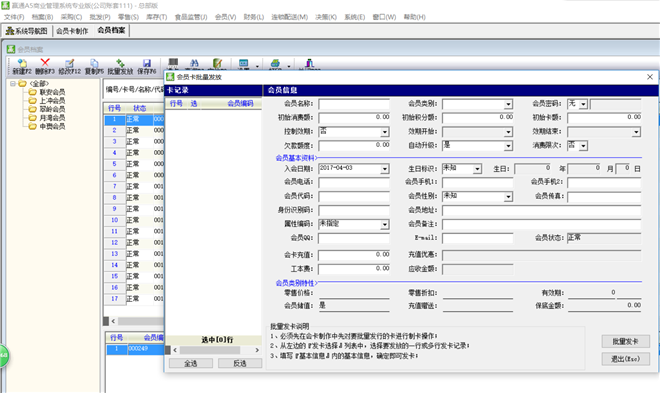Select the 申贾会员 tree folder
660x393 pixels.
[52, 126]
